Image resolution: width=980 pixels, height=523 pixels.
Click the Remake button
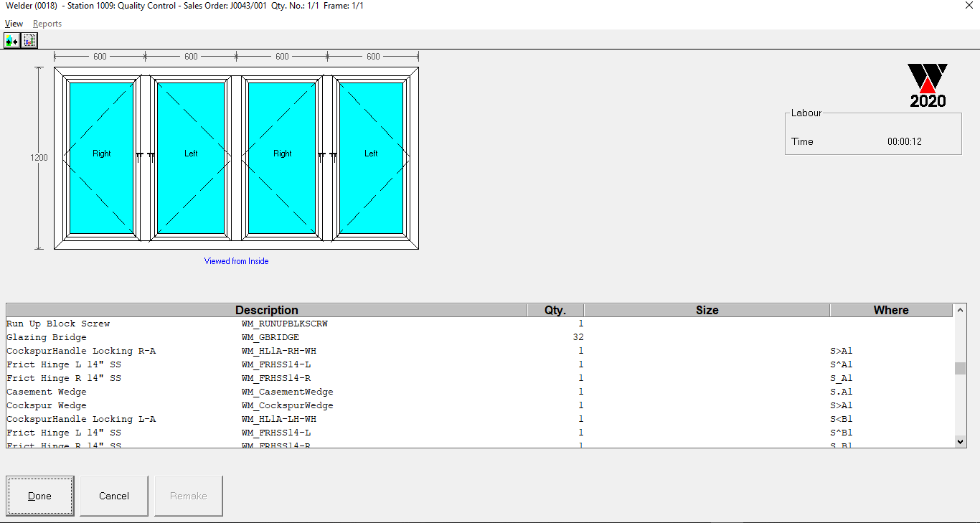pyautogui.click(x=188, y=496)
